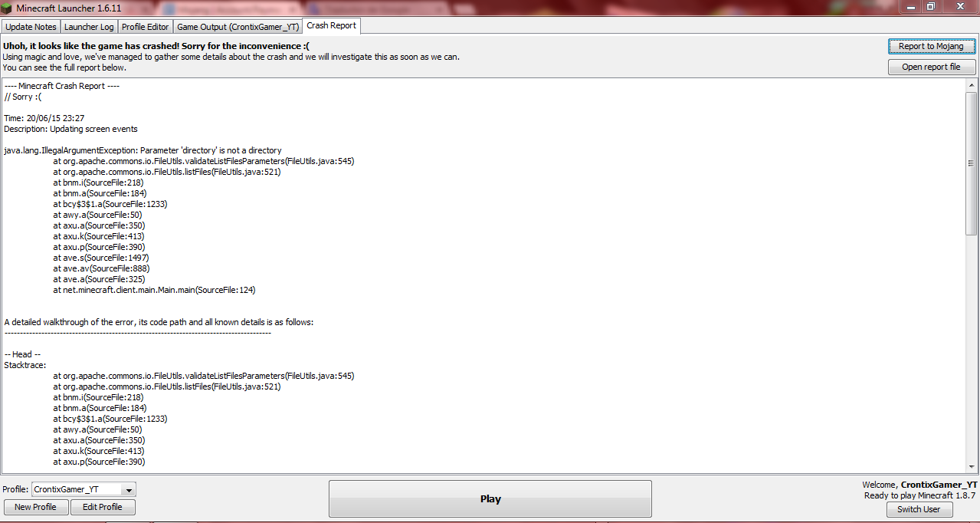Screen dimensions: 980x523
Task: Close the Minecraft Launcher window
Action: tap(959, 6)
